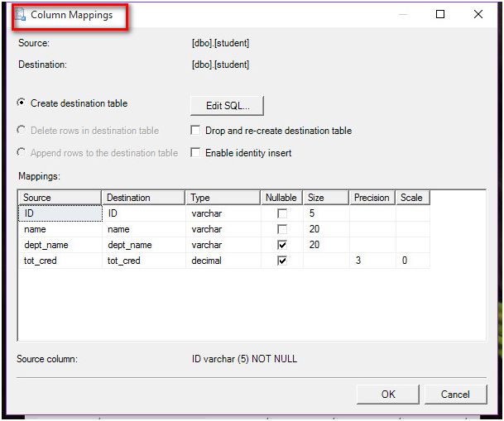Open the Edit SQL... dialog
The height and width of the screenshot is (421, 504).
pos(228,106)
